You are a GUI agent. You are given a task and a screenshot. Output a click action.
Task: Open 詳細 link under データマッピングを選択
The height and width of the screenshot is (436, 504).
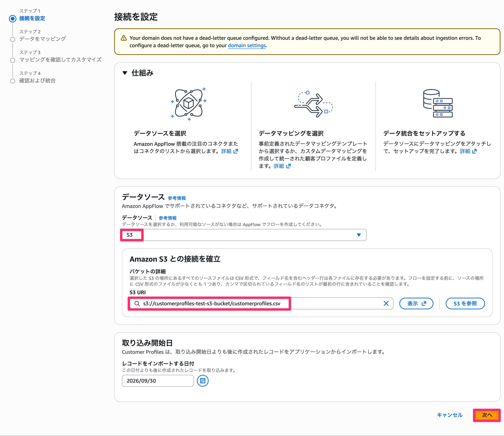(x=279, y=166)
